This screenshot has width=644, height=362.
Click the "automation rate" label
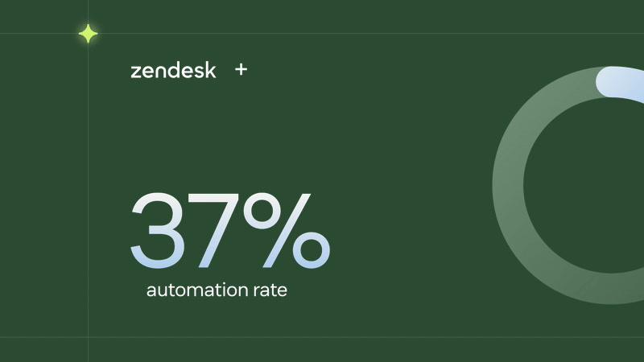pos(217,290)
